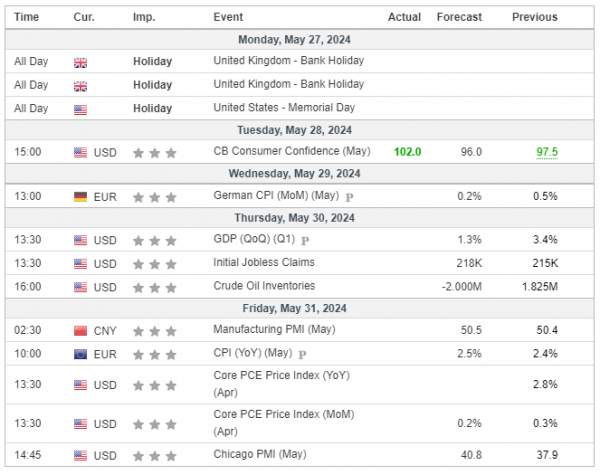
Task: Click the Previous column header
Action: 535,17
